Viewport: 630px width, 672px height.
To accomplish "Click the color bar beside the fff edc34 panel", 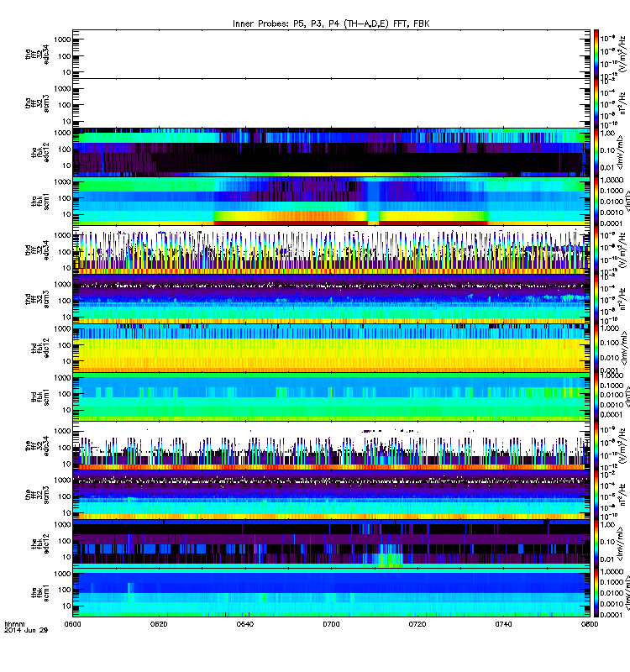I will click(x=596, y=446).
